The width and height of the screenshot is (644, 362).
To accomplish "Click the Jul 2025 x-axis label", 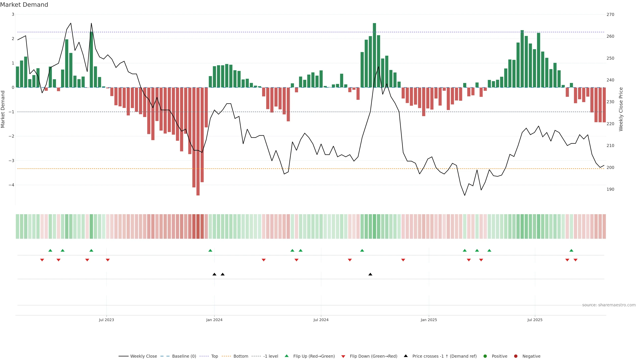I will pos(535,320).
